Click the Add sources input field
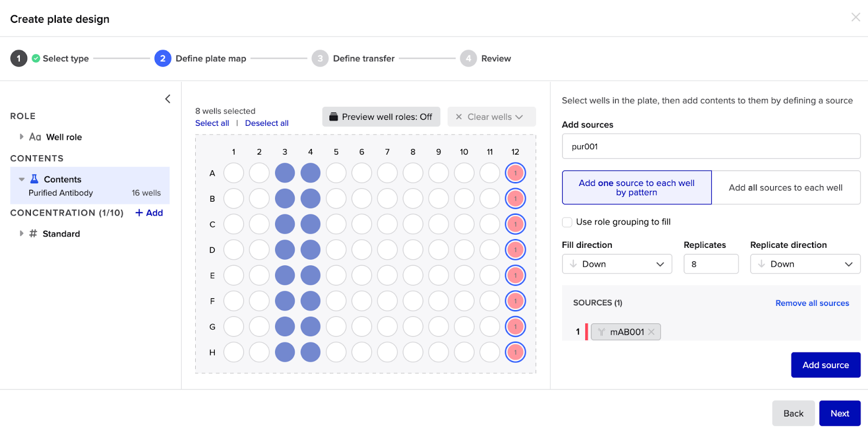 point(711,146)
